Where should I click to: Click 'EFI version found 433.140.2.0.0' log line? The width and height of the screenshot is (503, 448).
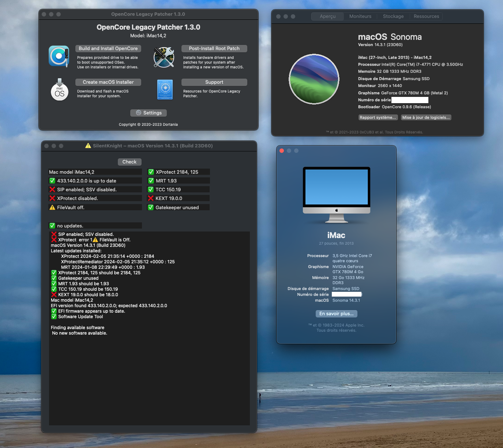109,306
